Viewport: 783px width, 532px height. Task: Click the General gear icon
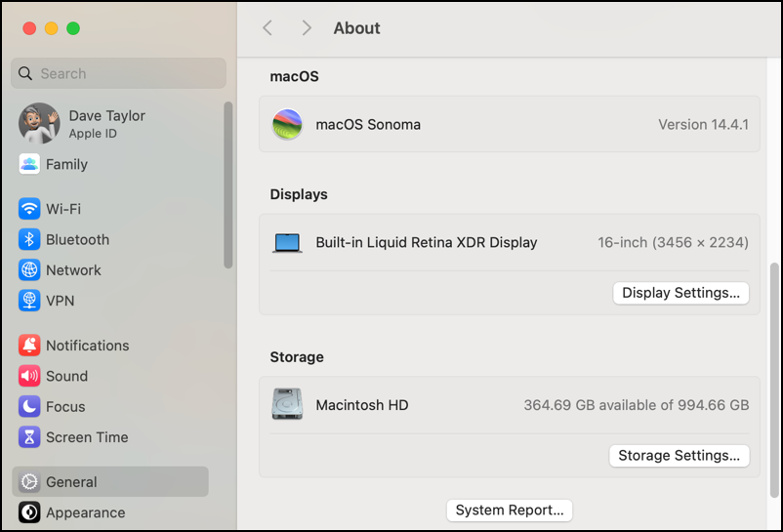(29, 481)
